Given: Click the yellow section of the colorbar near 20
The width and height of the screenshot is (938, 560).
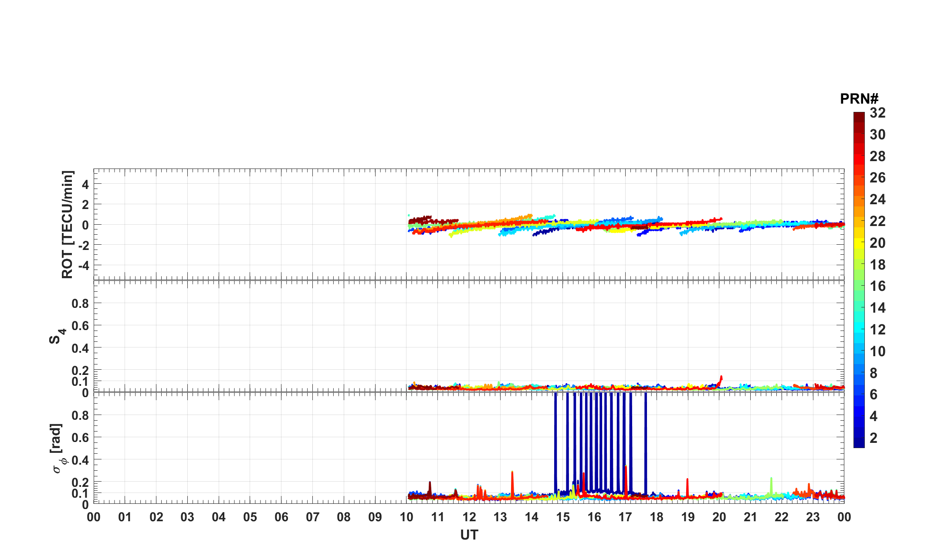Looking at the screenshot, I should coord(859,243).
